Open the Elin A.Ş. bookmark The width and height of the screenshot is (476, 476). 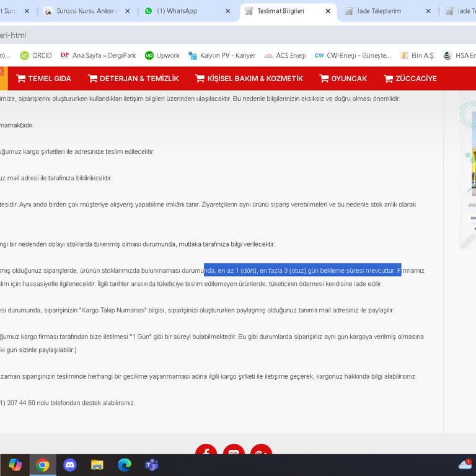[x=417, y=56]
